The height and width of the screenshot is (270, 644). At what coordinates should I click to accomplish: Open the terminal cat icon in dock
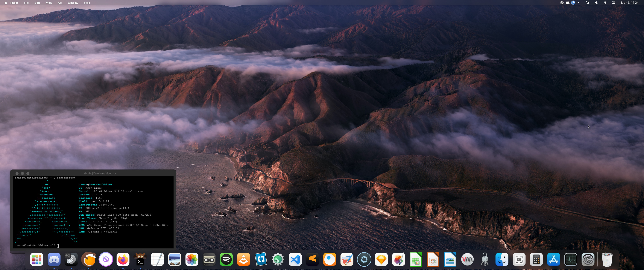[140, 259]
